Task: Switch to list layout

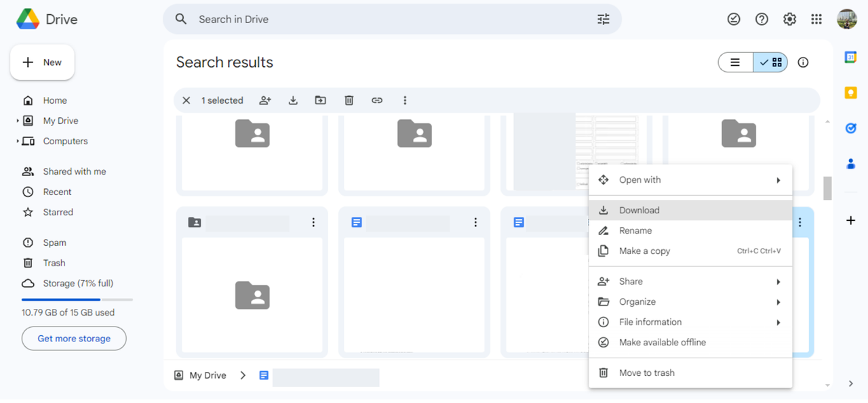Action: click(736, 62)
